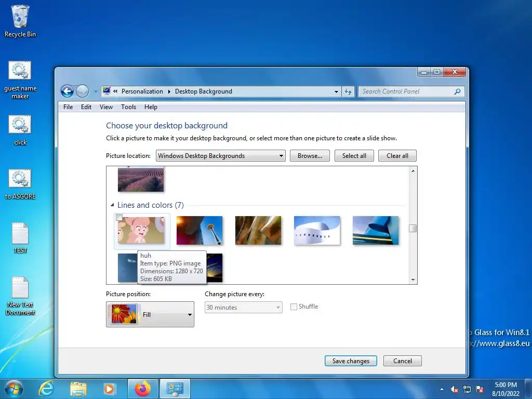Show hidden tray icons arrow
The width and height of the screenshot is (532, 399).
point(442,389)
